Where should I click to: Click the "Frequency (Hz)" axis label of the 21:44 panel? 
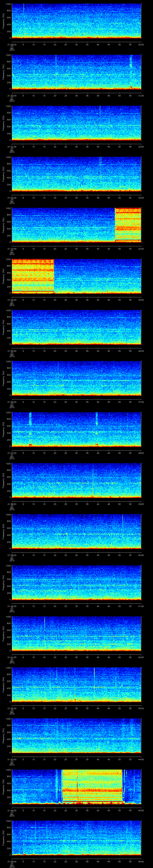3,786
